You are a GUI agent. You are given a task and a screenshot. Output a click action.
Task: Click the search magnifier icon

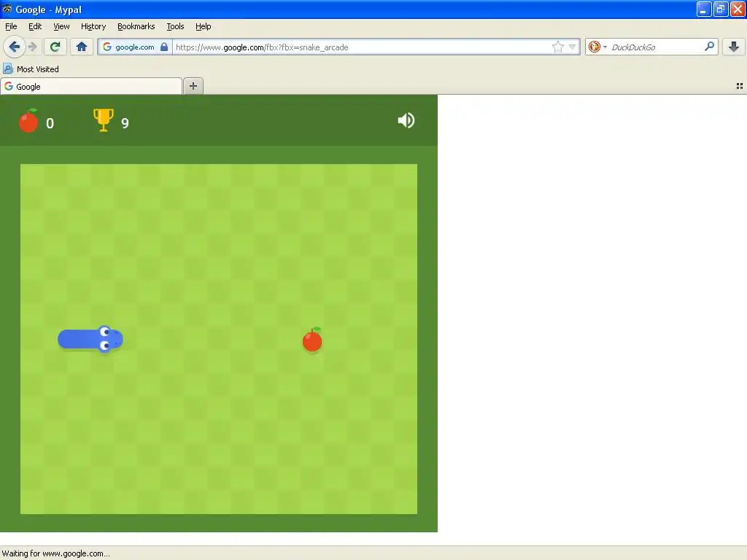[709, 46]
